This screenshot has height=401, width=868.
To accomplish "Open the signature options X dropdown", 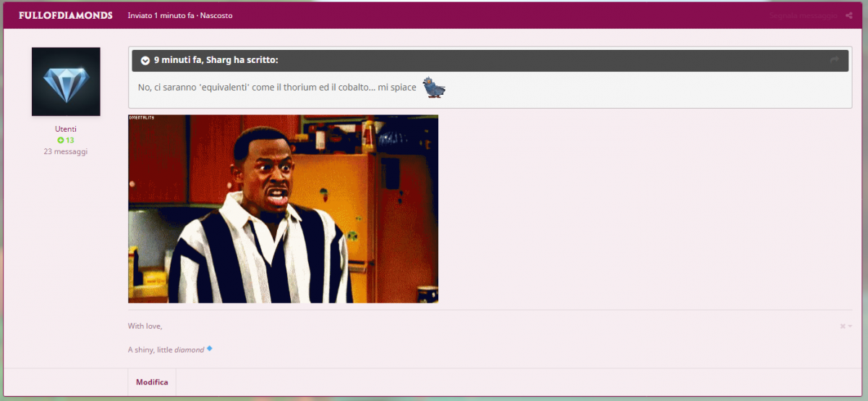I will [x=846, y=326].
